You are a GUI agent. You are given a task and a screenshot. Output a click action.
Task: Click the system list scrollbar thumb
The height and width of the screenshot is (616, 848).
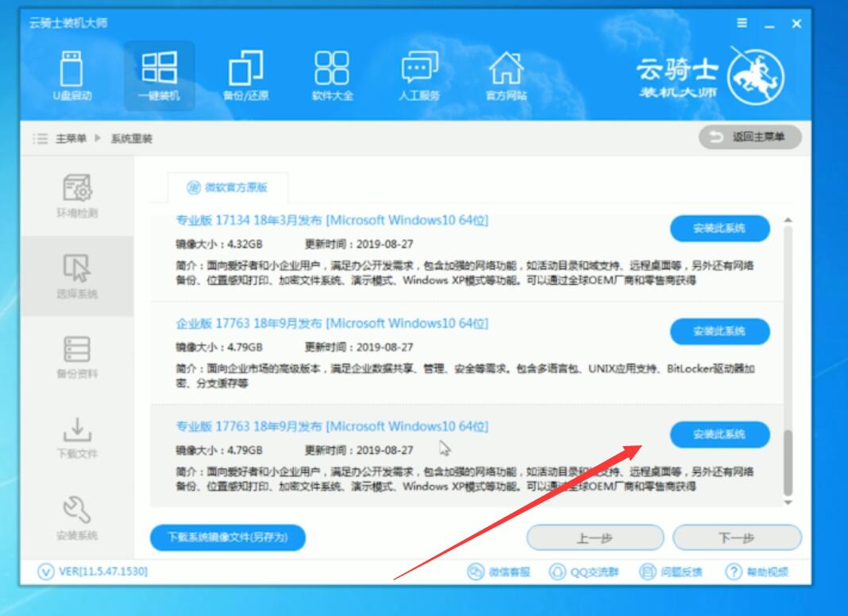click(x=788, y=463)
